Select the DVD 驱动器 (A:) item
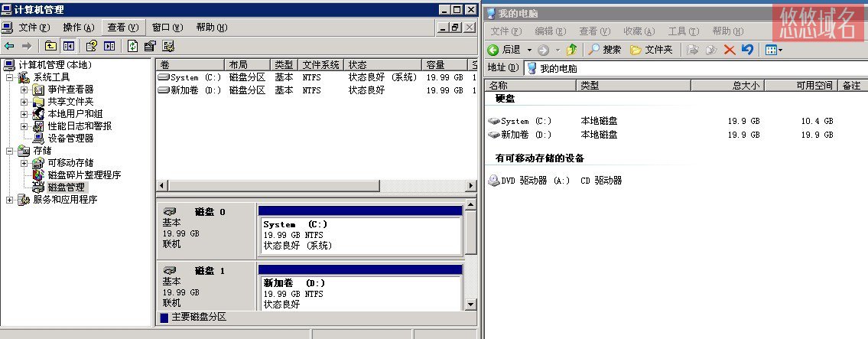This screenshot has width=868, height=339. 528,181
